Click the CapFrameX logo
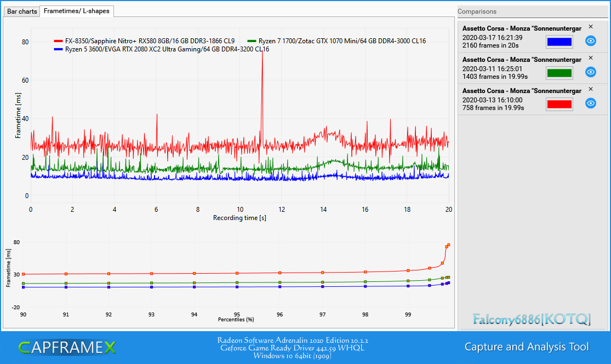This screenshot has height=364, width=611. coord(67,347)
